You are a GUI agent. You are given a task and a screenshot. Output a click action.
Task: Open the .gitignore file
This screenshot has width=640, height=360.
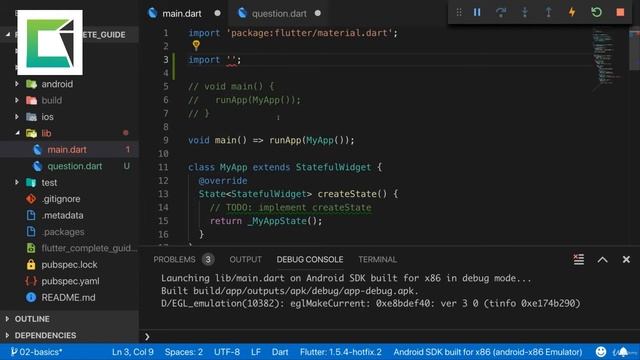coord(61,199)
